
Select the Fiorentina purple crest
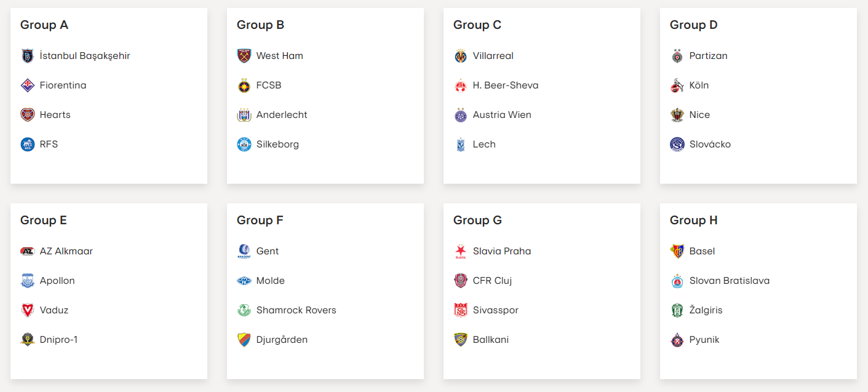(28, 85)
